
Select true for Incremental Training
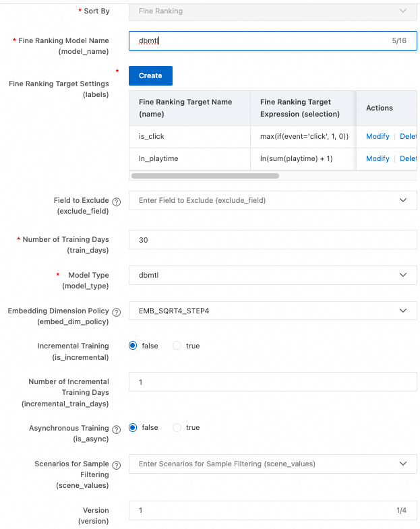[177, 346]
